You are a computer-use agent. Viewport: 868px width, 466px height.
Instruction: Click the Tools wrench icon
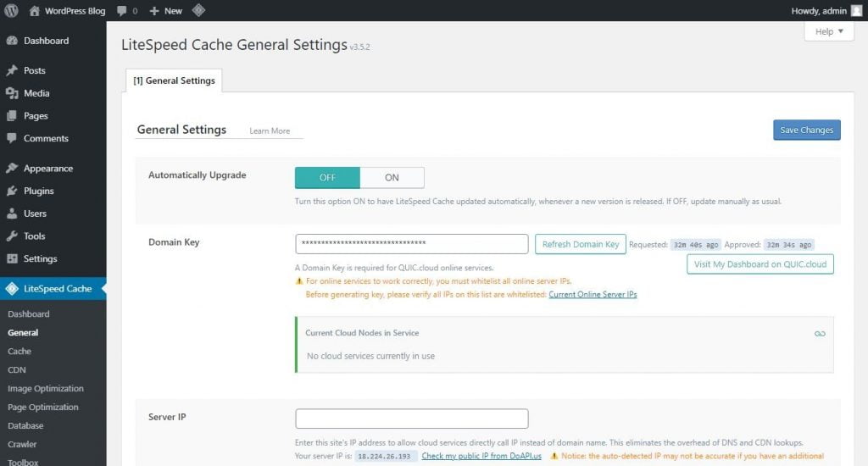(x=12, y=236)
